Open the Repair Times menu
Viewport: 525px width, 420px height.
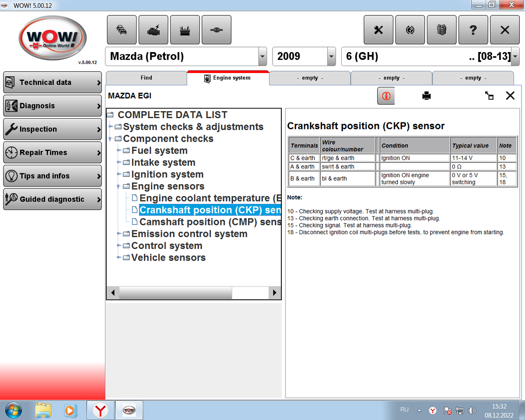pyautogui.click(x=52, y=153)
